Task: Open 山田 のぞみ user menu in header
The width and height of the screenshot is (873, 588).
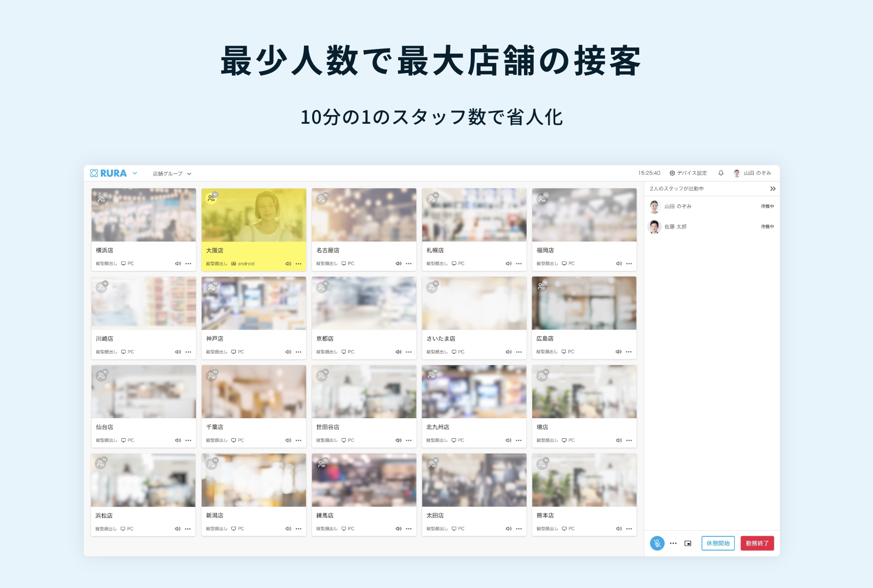Action: [752, 173]
